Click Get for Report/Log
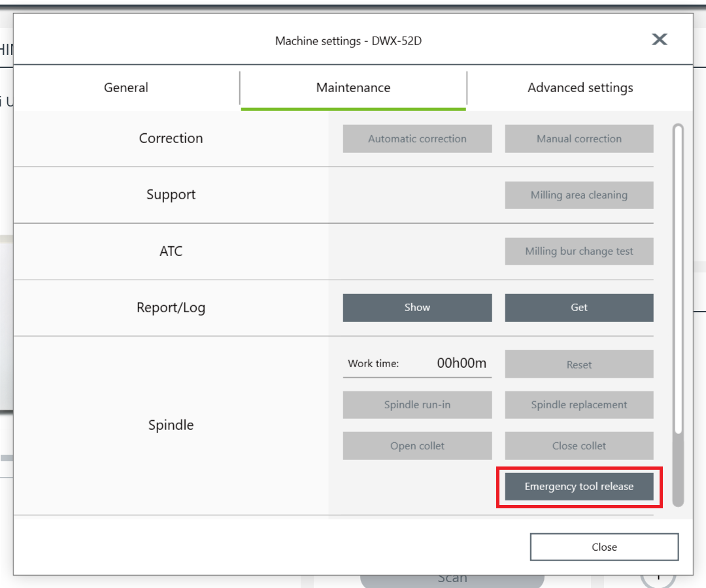Screen dimensions: 706x588 tap(579, 308)
